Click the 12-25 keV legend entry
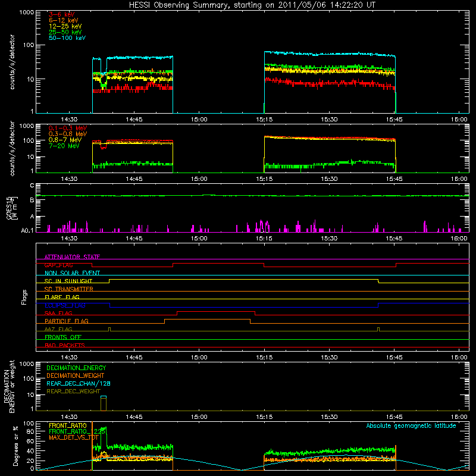The image size is (476, 476). click(x=65, y=26)
